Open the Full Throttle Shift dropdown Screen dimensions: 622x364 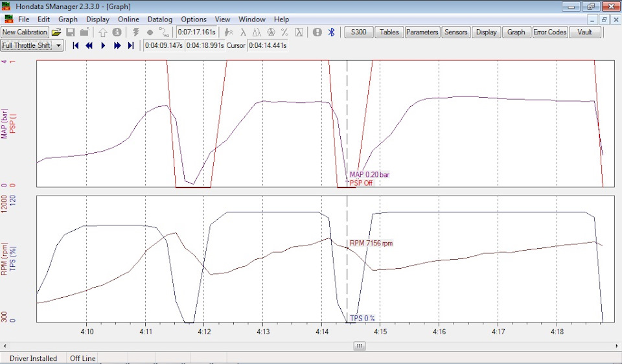[x=59, y=45]
